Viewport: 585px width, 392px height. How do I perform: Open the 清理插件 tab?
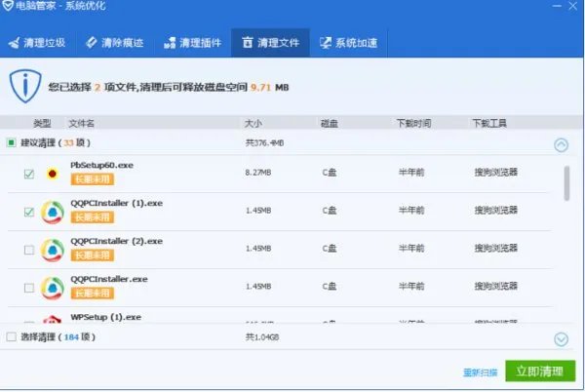pos(193,43)
